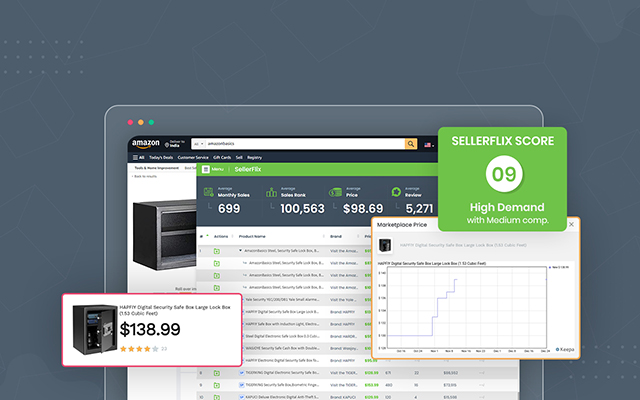The image size is (640, 400).
Task: Open the Deliver to India location selector
Action: tap(175, 144)
